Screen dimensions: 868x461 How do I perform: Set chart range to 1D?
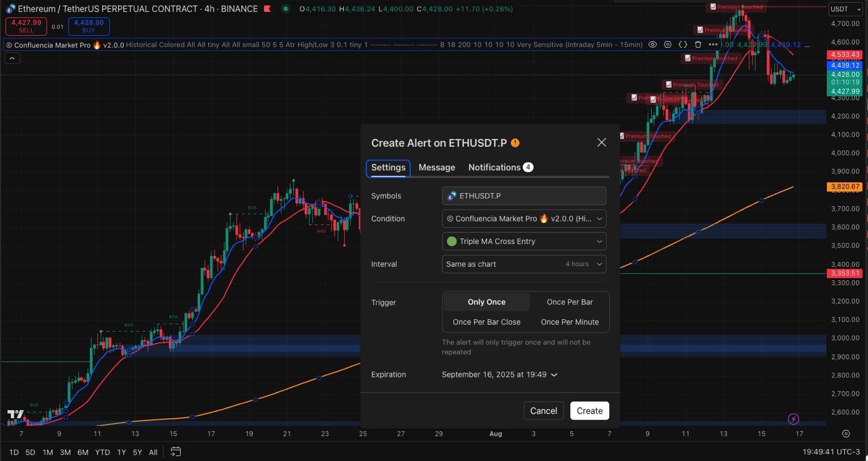pyautogui.click(x=14, y=453)
